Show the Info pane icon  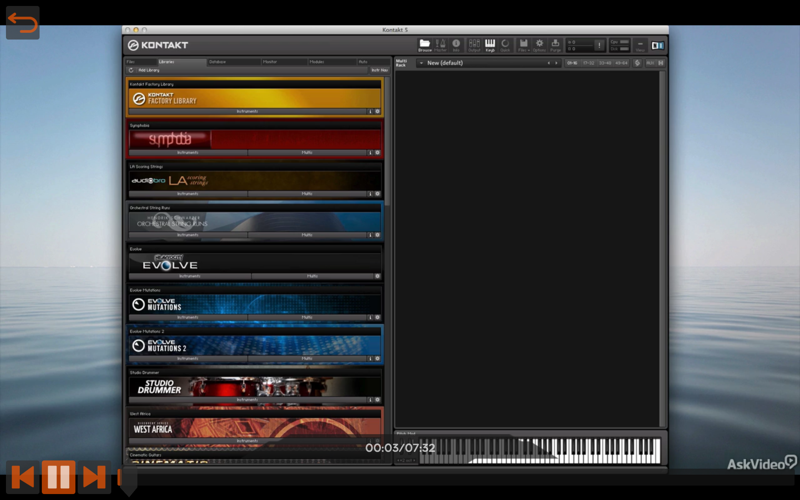click(x=456, y=45)
